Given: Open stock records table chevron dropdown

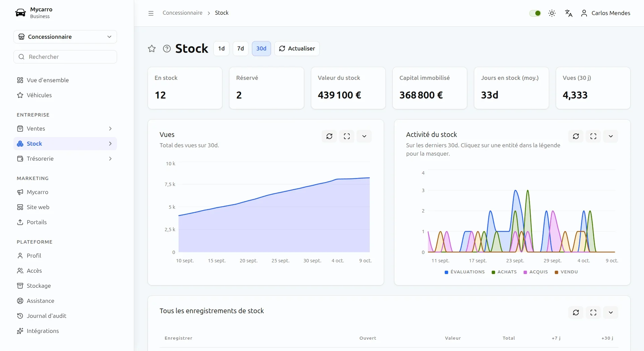Looking at the screenshot, I should coord(611,313).
